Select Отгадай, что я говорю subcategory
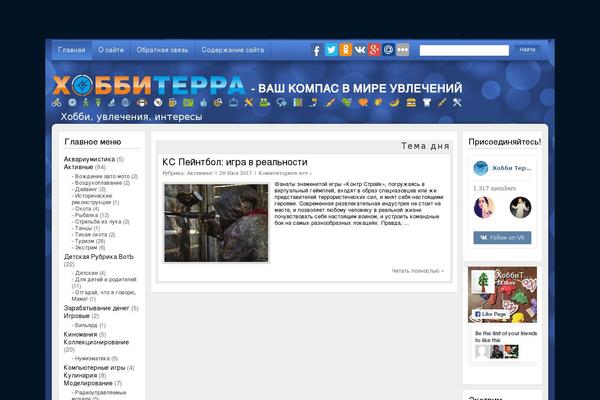Image resolution: width=600 pixels, height=400 pixels. [104, 296]
